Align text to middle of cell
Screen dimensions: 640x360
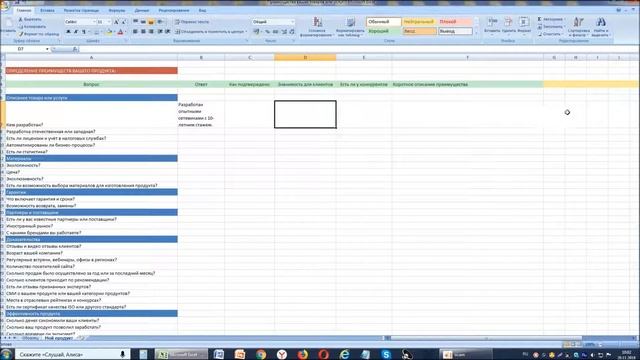pyautogui.click(x=143, y=22)
